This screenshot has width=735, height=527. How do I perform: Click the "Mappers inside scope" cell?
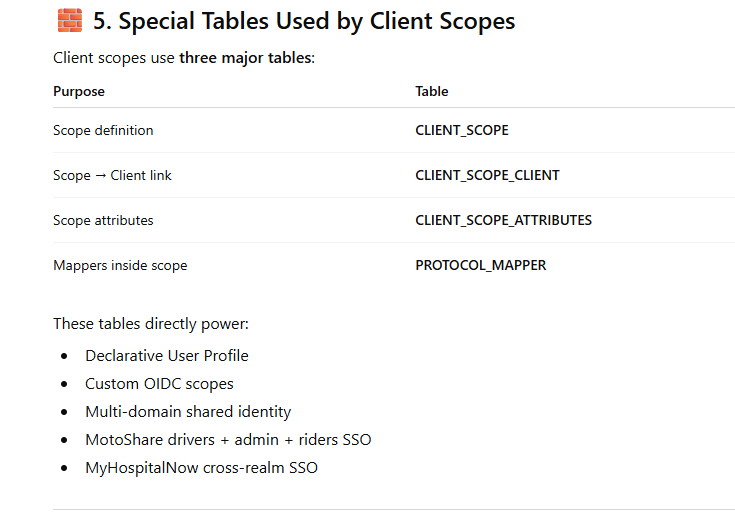coord(120,265)
